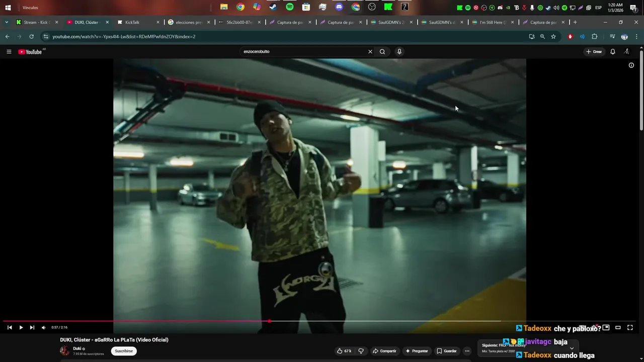Open Discord from the taskbar
This screenshot has height=362, width=644.
tap(339, 7)
